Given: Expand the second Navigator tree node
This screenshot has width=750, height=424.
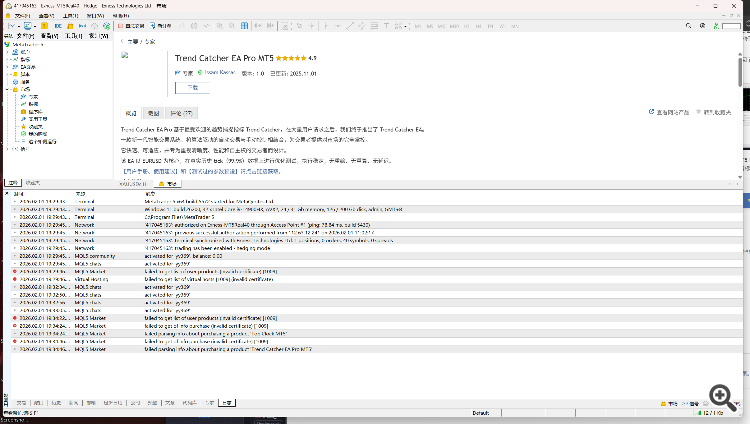Looking at the screenshot, I should tap(8, 59).
